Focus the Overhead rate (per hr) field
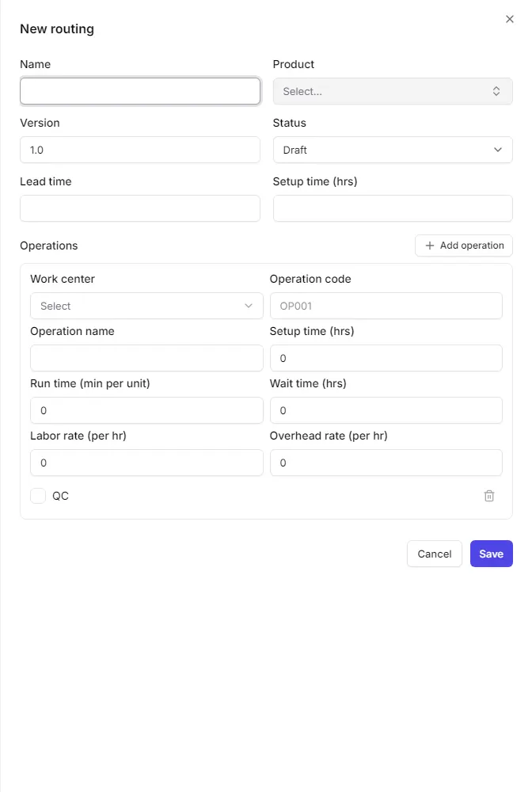Screen dimensions: 532x792 click(x=386, y=463)
